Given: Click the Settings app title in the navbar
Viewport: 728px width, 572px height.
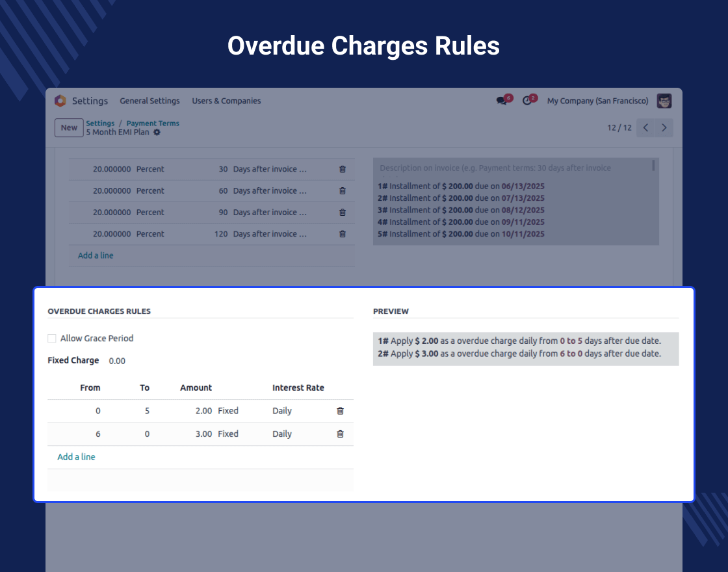Looking at the screenshot, I should pyautogui.click(x=90, y=101).
